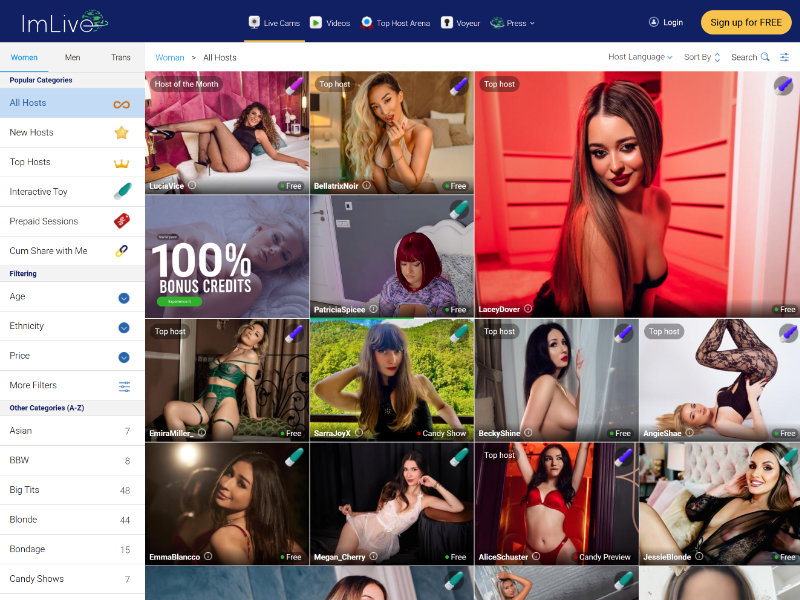Click the 100% Bonus Credits banner
800x600 pixels.
[x=227, y=256]
